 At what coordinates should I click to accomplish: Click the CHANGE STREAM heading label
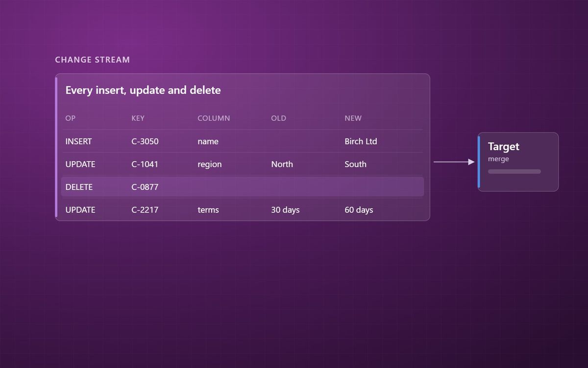tap(92, 60)
